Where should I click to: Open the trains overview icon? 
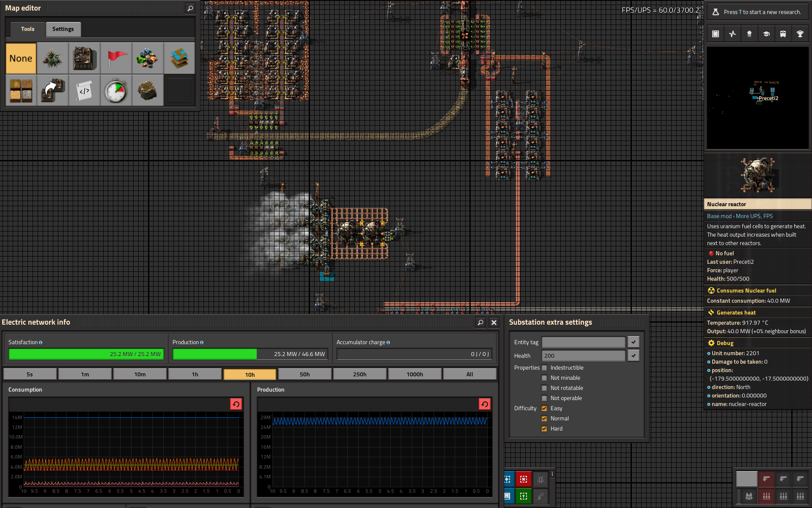pyautogui.click(x=783, y=34)
